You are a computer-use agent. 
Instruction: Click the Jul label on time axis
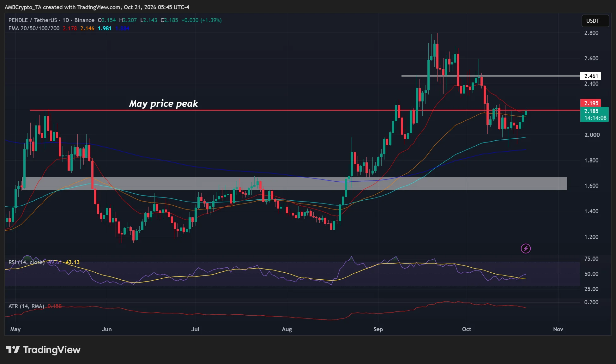tap(196, 329)
